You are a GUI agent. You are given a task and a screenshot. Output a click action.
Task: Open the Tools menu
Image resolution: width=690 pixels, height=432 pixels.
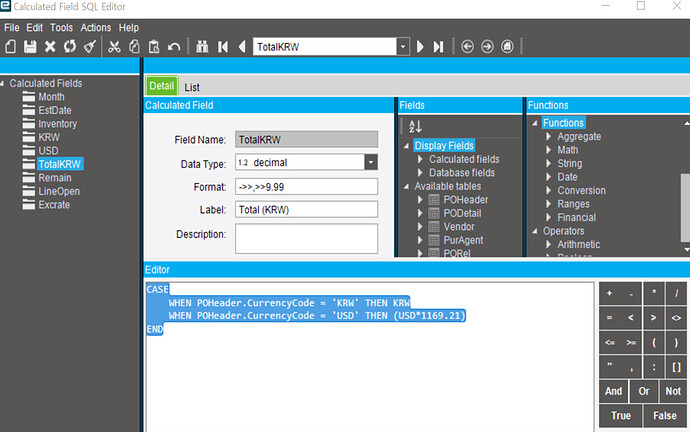[x=62, y=28]
